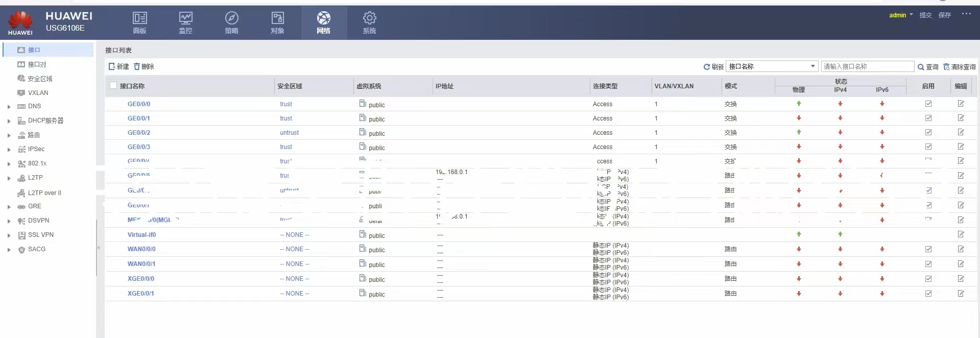Select VXLAN in the sidebar
This screenshot has width=980, height=338.
coord(38,93)
